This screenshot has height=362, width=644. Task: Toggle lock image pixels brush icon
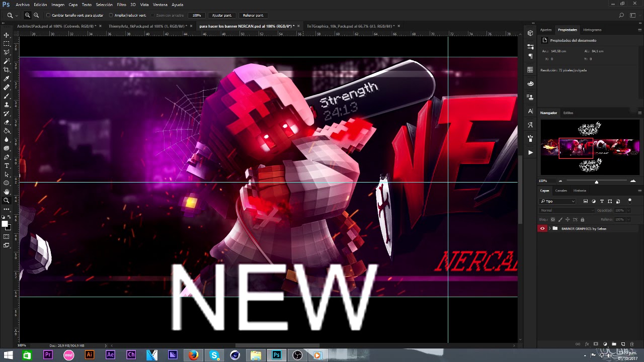tap(560, 220)
